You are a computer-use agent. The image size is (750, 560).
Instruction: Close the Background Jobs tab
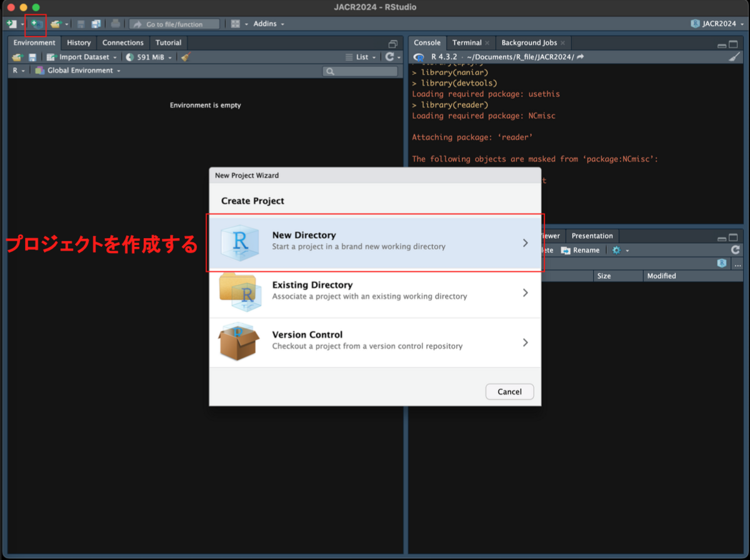(562, 42)
